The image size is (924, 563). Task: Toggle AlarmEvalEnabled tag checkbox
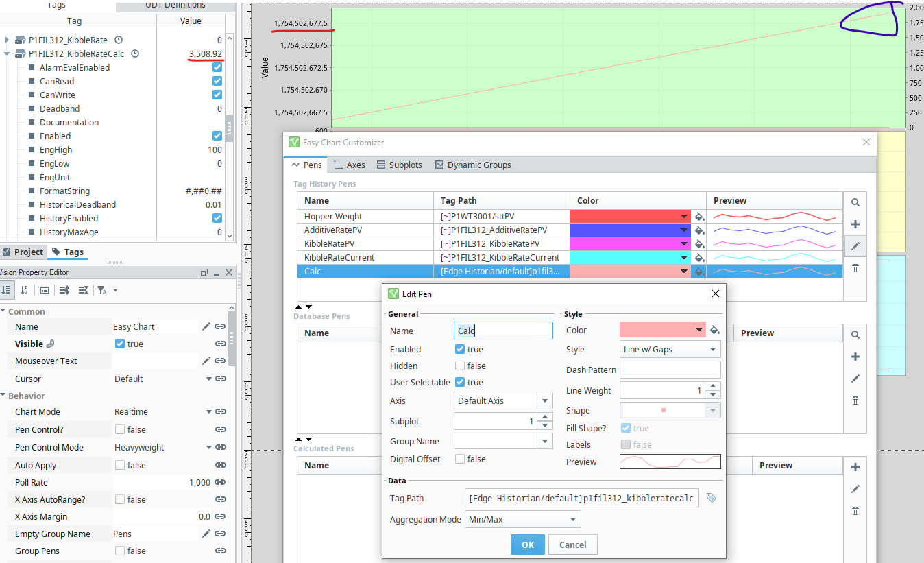tap(217, 67)
